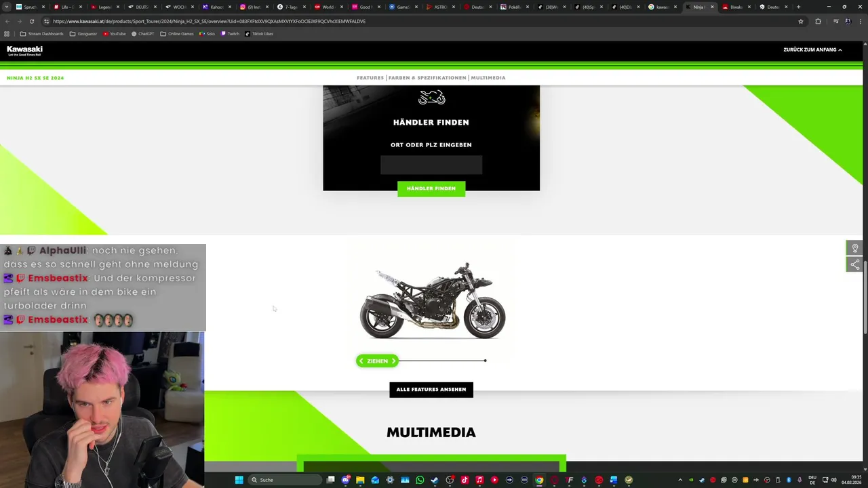
Task: Open the Geoguessr bookmark folder
Action: 83,34
